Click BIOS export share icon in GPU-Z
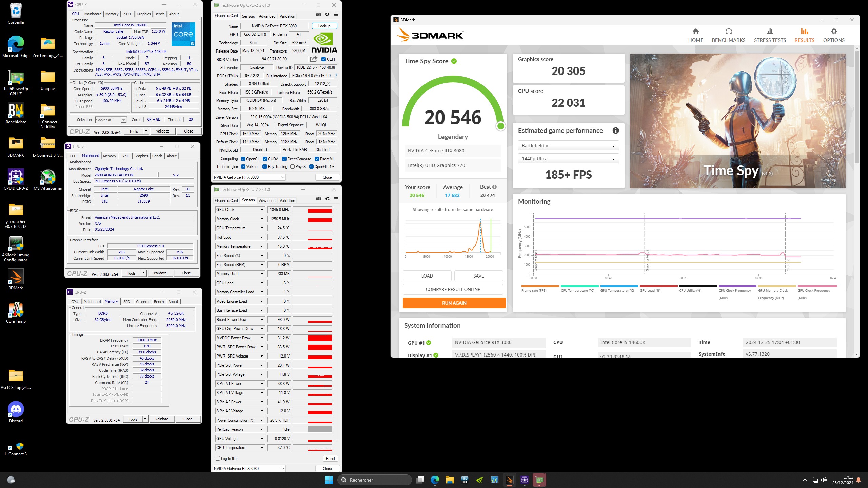The image size is (868, 488). pos(314,59)
